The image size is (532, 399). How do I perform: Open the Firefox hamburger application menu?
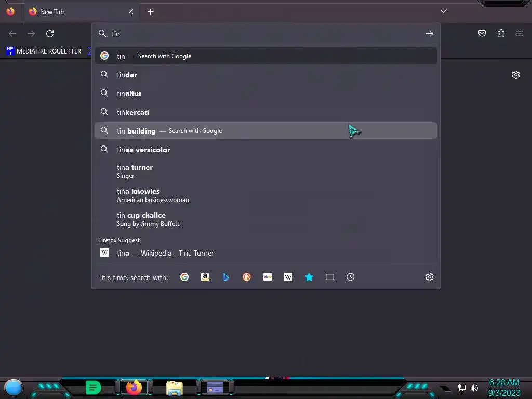click(520, 33)
